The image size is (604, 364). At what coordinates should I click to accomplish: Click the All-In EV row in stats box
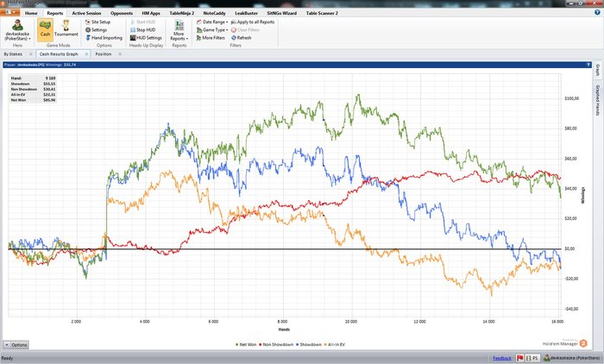(33, 94)
